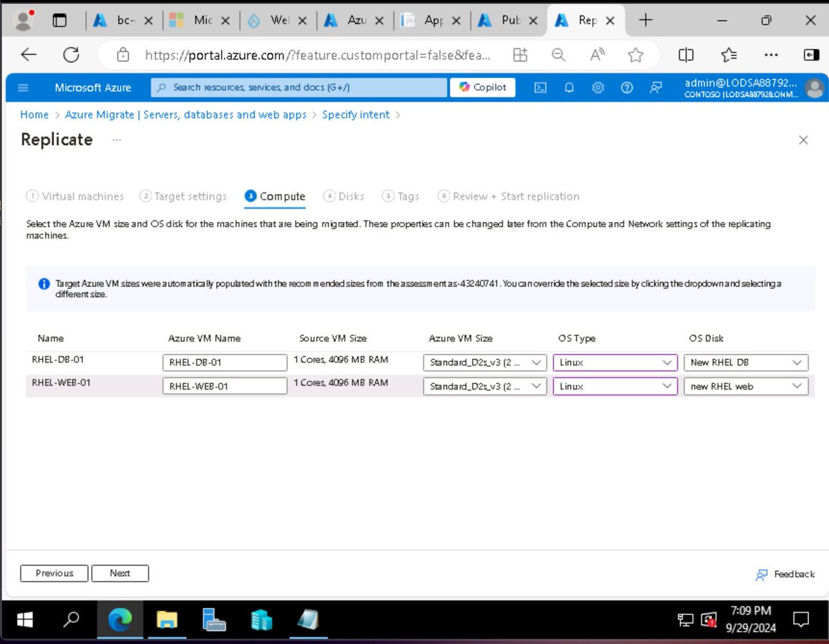Click the site lock icon in address bar
The height and width of the screenshot is (644, 829).
(x=123, y=55)
